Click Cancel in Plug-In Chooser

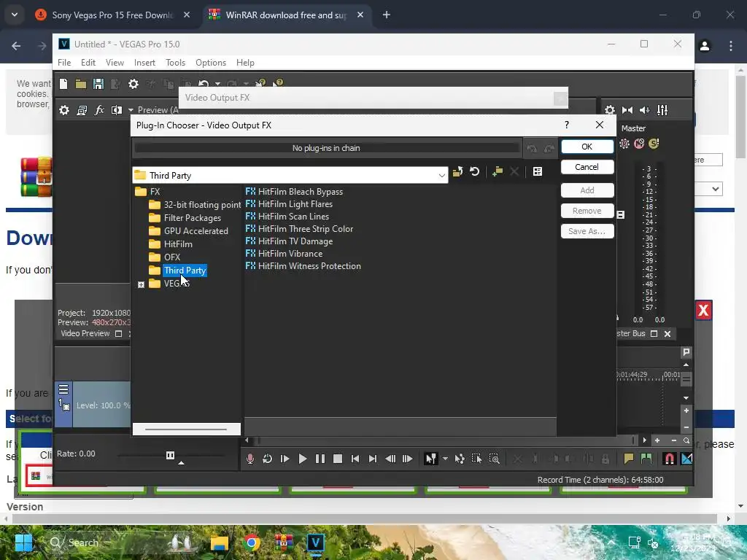point(587,167)
